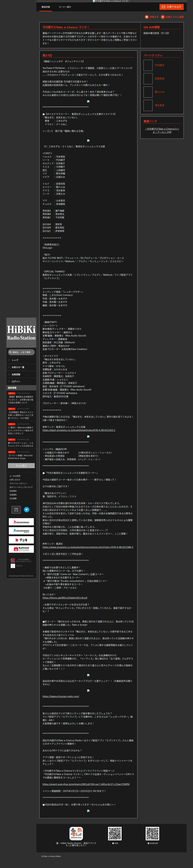
Task: Open プライバシーポリシー footer link
Action: point(18,483)
